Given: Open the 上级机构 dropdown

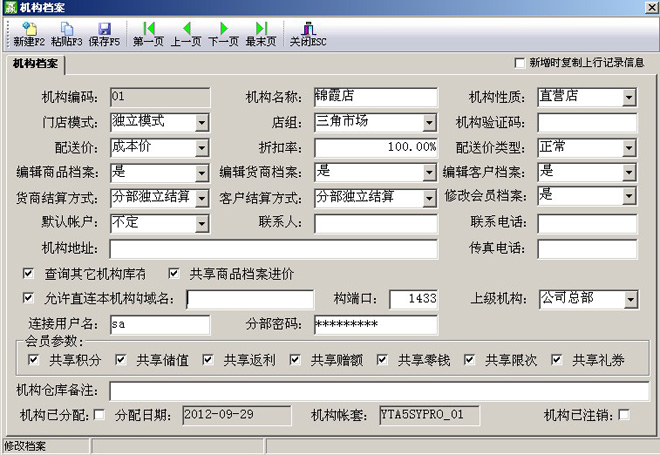Looking at the screenshot, I should [x=630, y=300].
